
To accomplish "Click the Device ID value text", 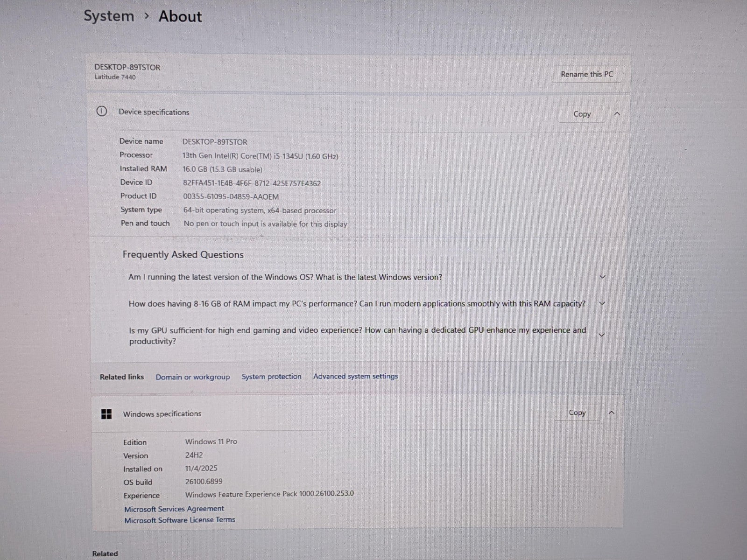I will tap(252, 183).
